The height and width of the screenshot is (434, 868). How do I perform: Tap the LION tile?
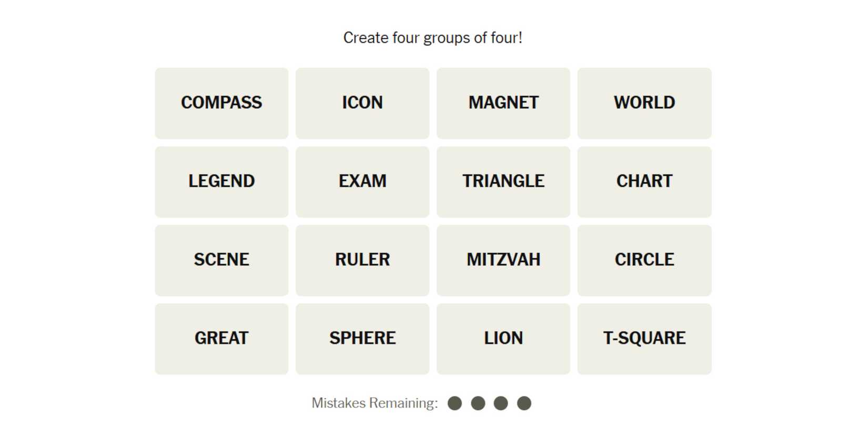pos(503,338)
